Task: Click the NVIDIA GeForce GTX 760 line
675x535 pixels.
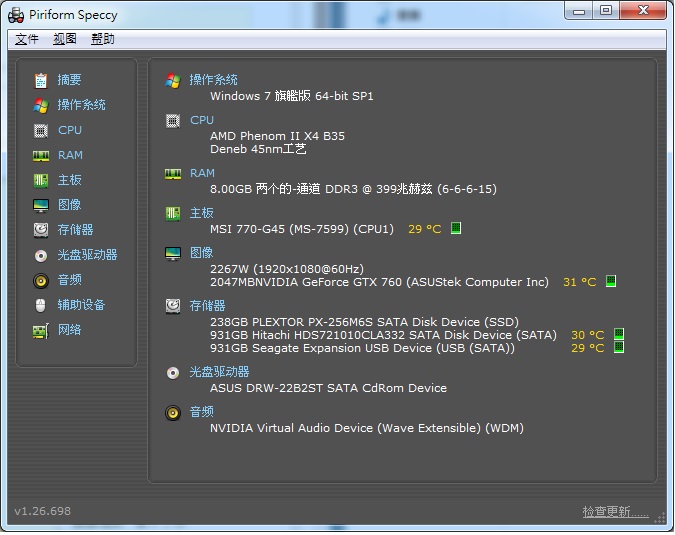Action: point(380,282)
